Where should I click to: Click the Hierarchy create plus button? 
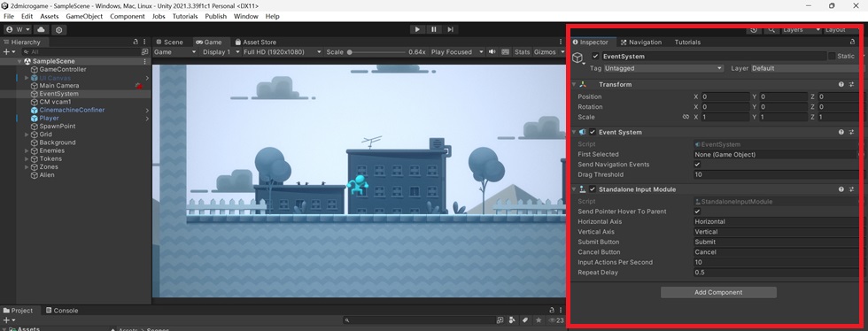[x=8, y=51]
